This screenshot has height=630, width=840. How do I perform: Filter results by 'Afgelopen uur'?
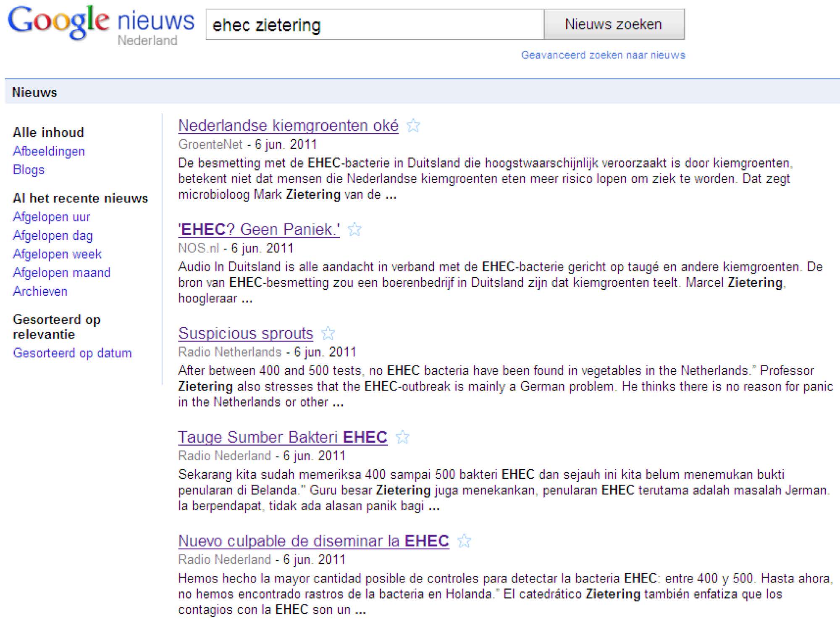(x=51, y=217)
